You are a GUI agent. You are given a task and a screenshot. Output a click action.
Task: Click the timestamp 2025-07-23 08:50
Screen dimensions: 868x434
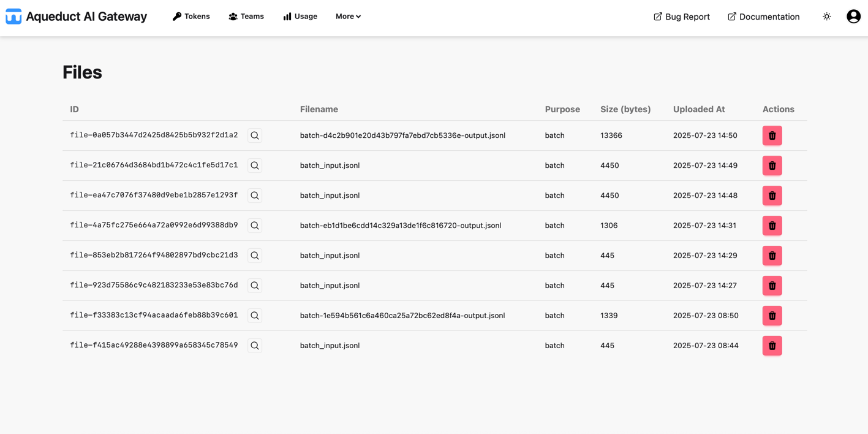tap(706, 316)
